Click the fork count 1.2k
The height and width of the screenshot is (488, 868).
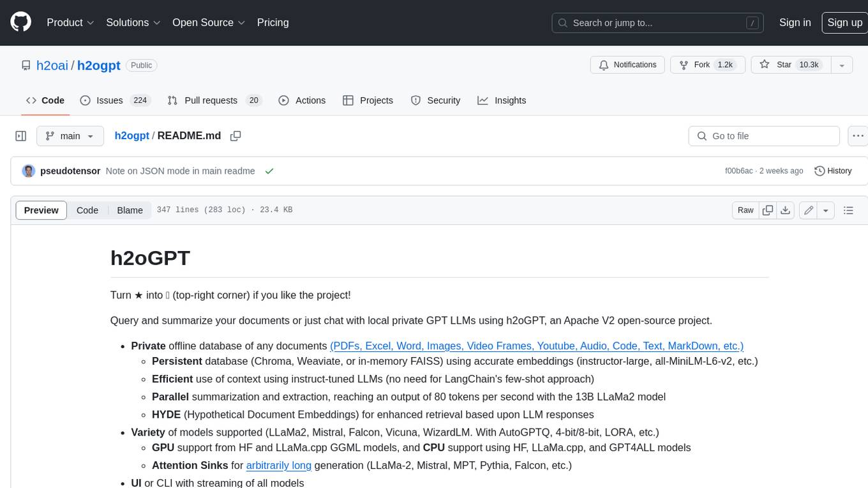pos(724,65)
